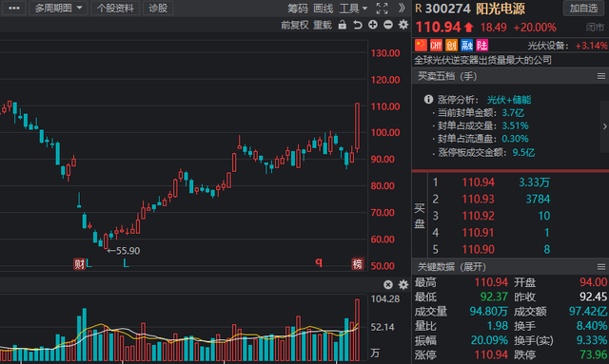The image size is (609, 364).
Task: Close the volume indicator panel
Action: pyautogui.click(x=388, y=284)
